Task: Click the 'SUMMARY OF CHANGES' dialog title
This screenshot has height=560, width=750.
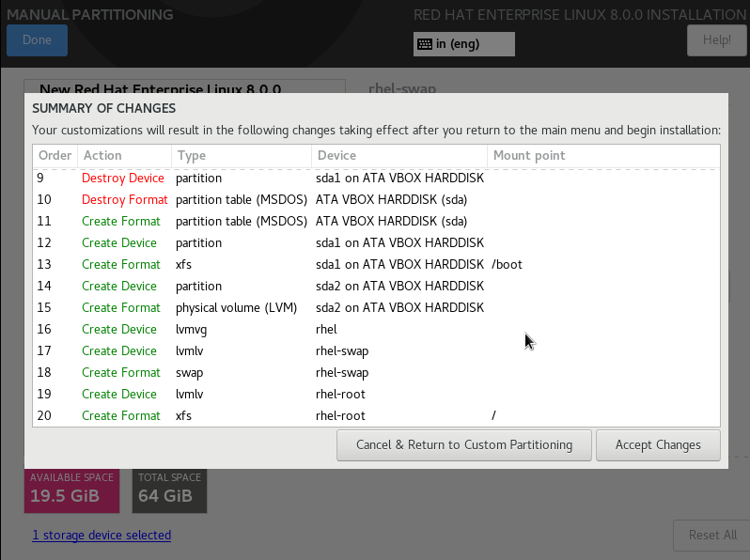Action: (103, 109)
